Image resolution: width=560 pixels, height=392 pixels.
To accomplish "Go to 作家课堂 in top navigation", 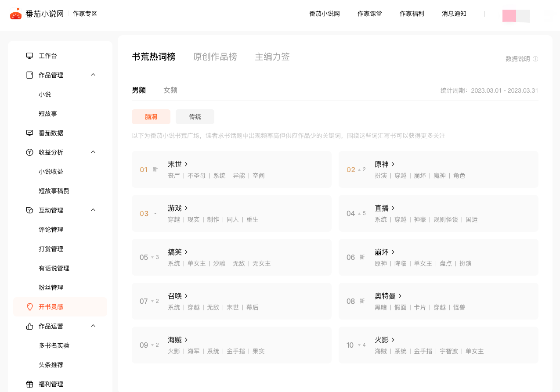I will [x=370, y=14].
